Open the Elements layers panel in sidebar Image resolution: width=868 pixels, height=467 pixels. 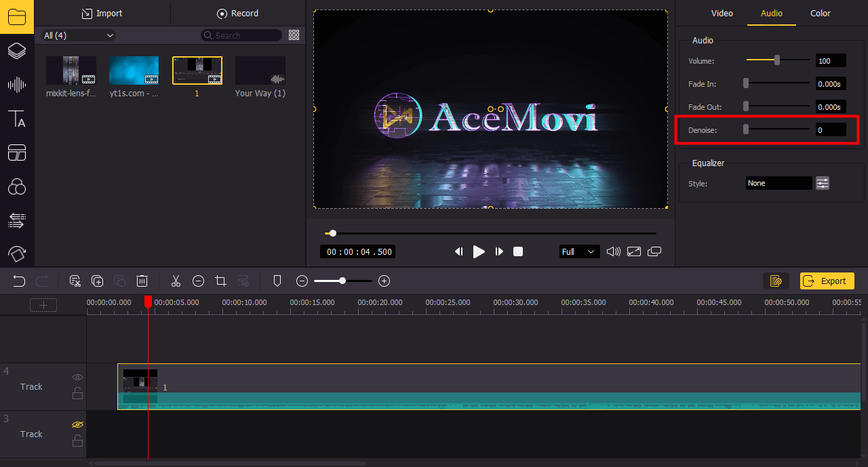point(17,51)
